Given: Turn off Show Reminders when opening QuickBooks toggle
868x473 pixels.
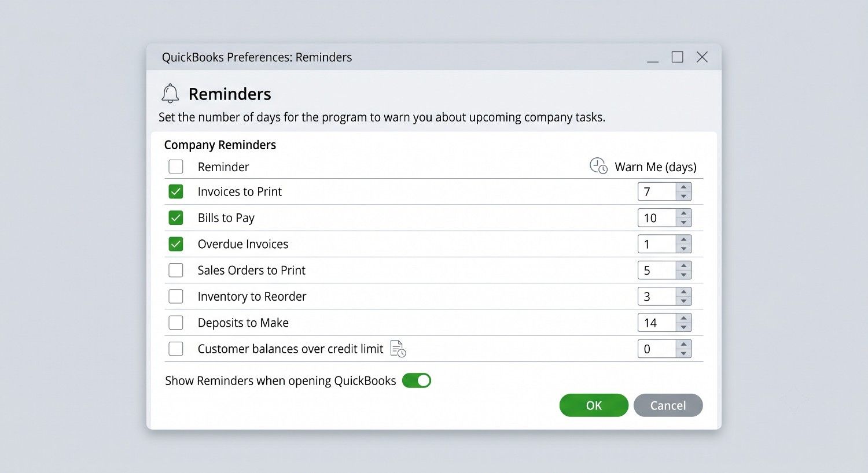Looking at the screenshot, I should (417, 380).
